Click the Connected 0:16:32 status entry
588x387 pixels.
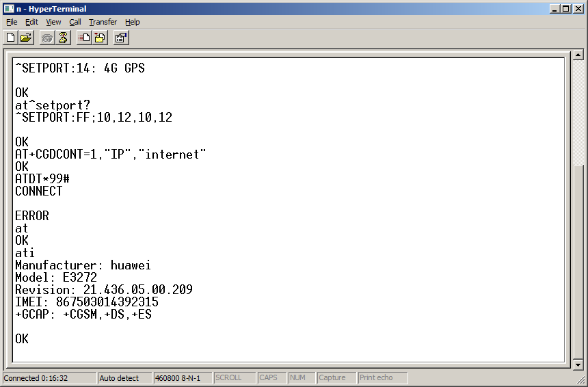(49, 378)
